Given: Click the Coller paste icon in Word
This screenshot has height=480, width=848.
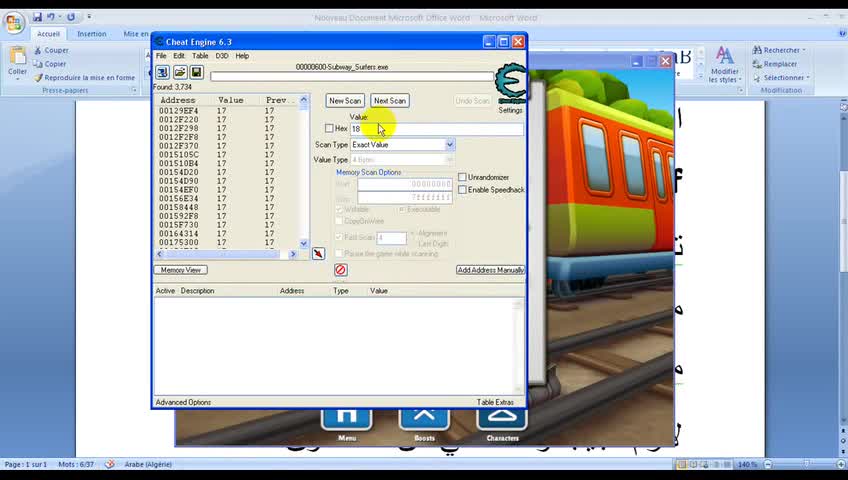Looking at the screenshot, I should coord(17,56).
